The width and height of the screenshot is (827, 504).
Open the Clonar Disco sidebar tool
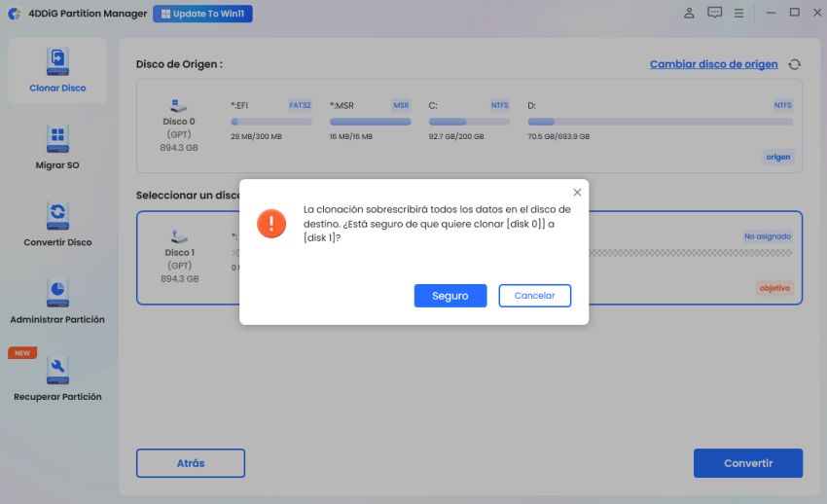(57, 70)
